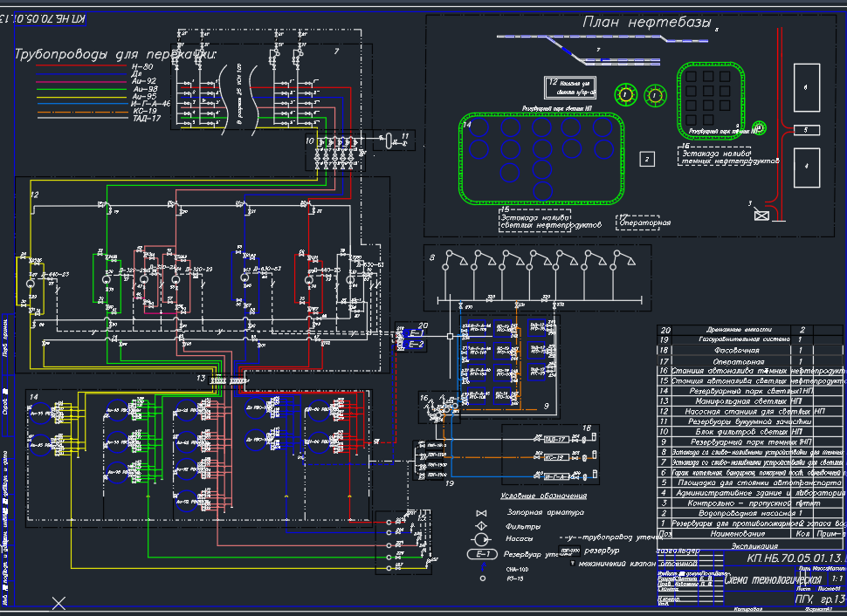Click row 1 "Резервуары для противопожарного запаса"

tap(752, 524)
